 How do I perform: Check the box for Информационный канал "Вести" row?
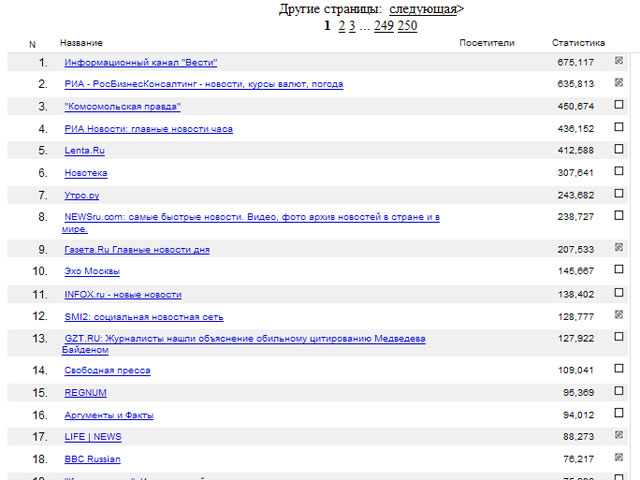pyautogui.click(x=619, y=61)
